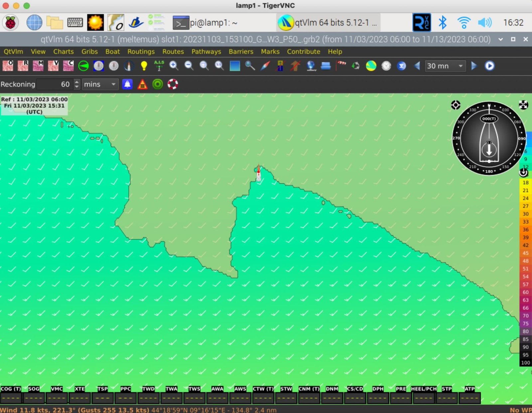532x413 pixels.
Task: Click the 1:1 zoom magnifier icon
Action: click(219, 66)
